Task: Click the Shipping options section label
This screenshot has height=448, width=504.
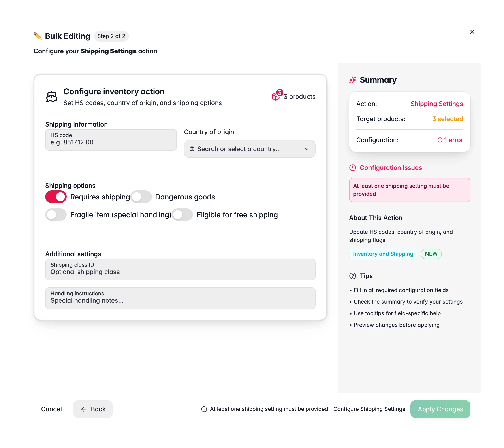Action: click(x=70, y=186)
